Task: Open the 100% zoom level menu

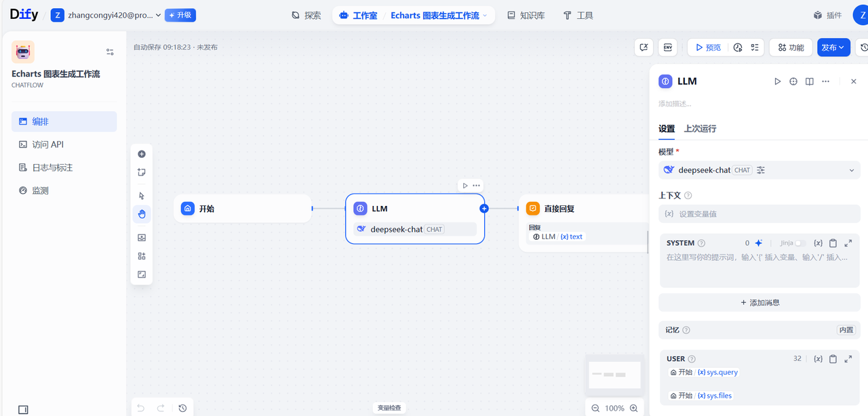Action: pos(614,408)
